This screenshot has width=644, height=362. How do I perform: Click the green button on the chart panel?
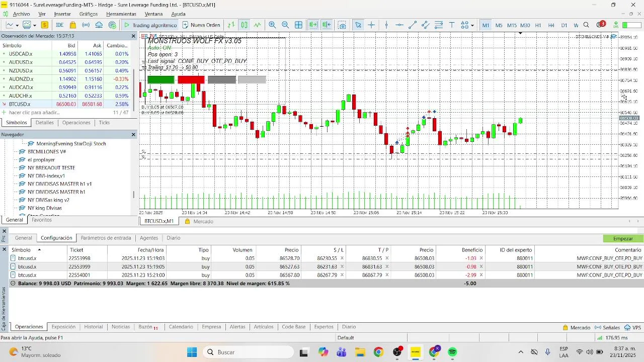click(x=161, y=79)
